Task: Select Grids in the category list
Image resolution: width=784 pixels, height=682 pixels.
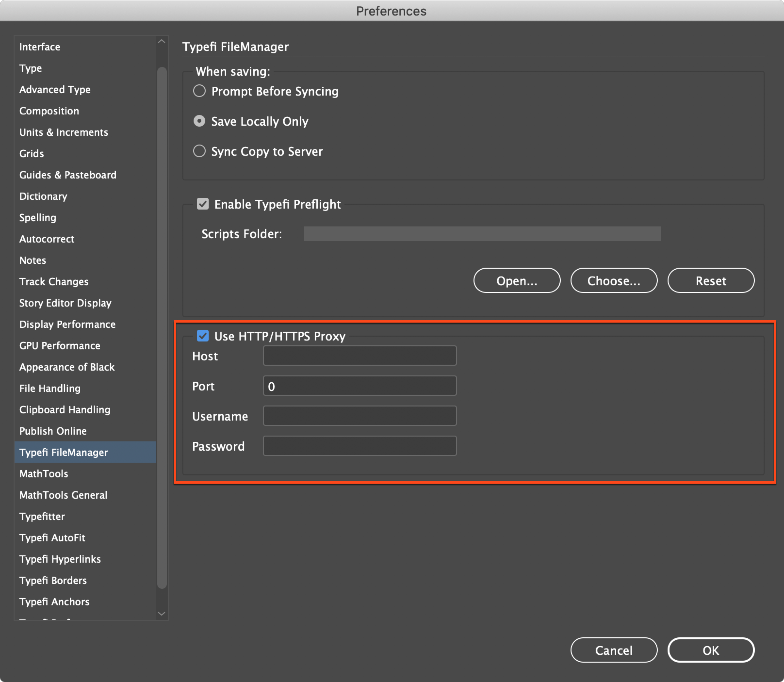Action: (x=85, y=153)
